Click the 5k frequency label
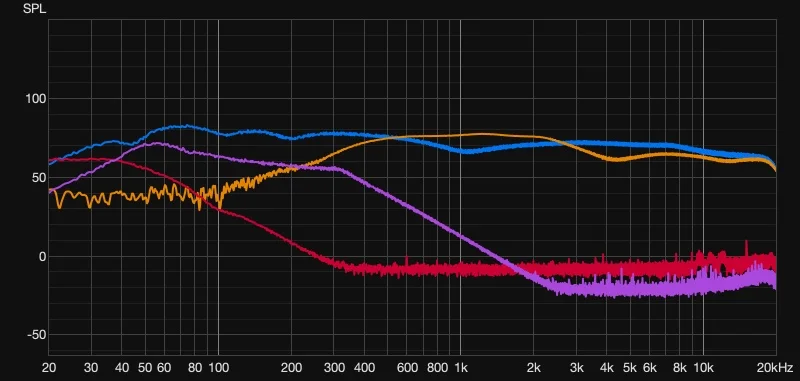This screenshot has height=381, width=800. pyautogui.click(x=630, y=367)
